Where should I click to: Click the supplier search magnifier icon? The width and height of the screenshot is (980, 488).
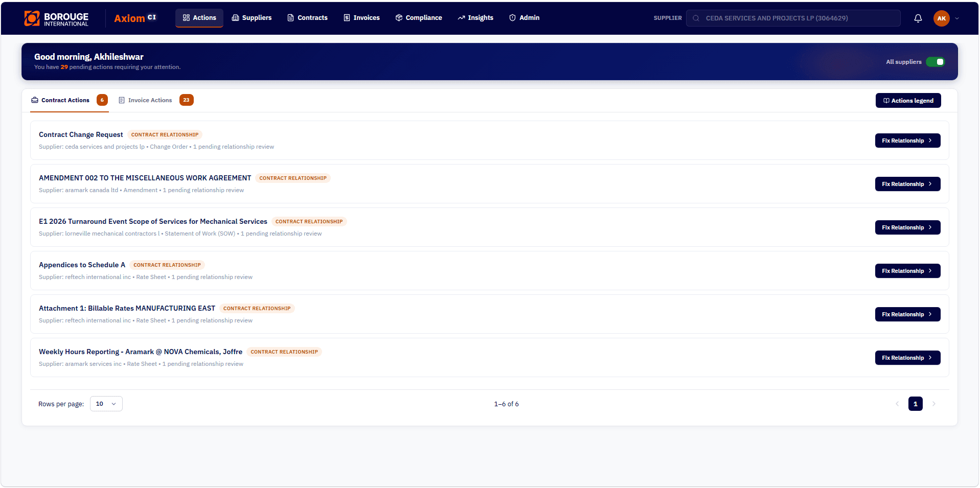[x=696, y=18]
